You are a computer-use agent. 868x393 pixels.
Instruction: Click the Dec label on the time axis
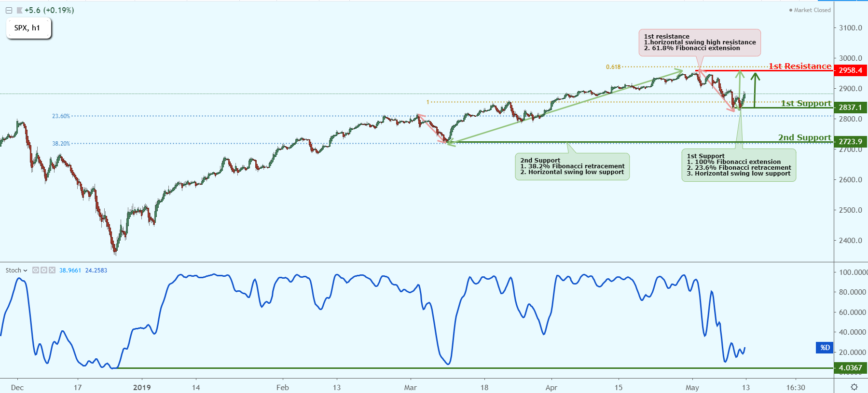coord(17,388)
